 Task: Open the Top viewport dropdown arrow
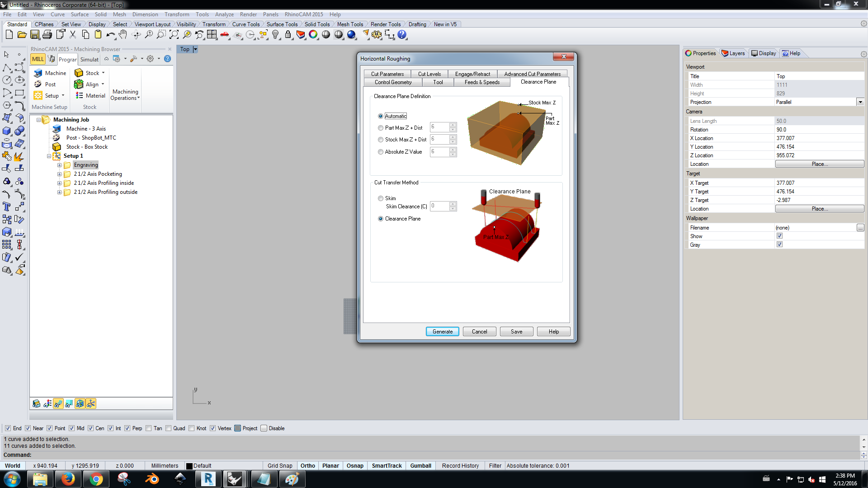pos(195,49)
